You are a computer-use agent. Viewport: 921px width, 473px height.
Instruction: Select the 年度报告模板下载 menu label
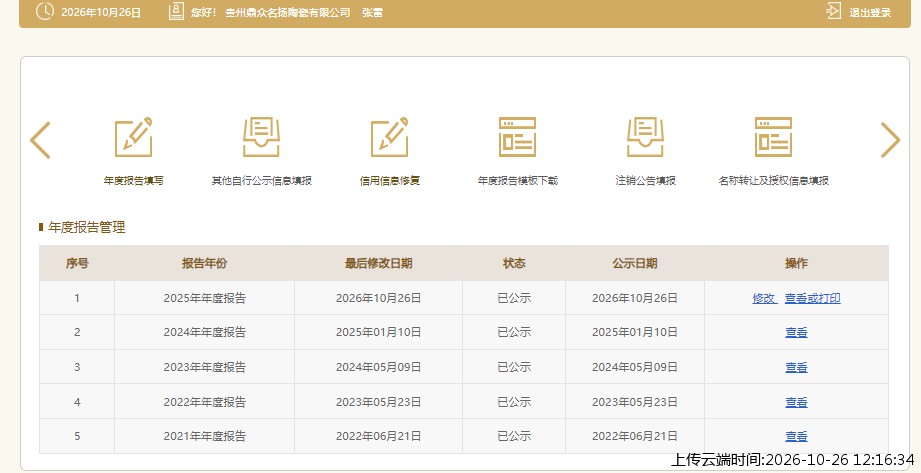tap(517, 181)
